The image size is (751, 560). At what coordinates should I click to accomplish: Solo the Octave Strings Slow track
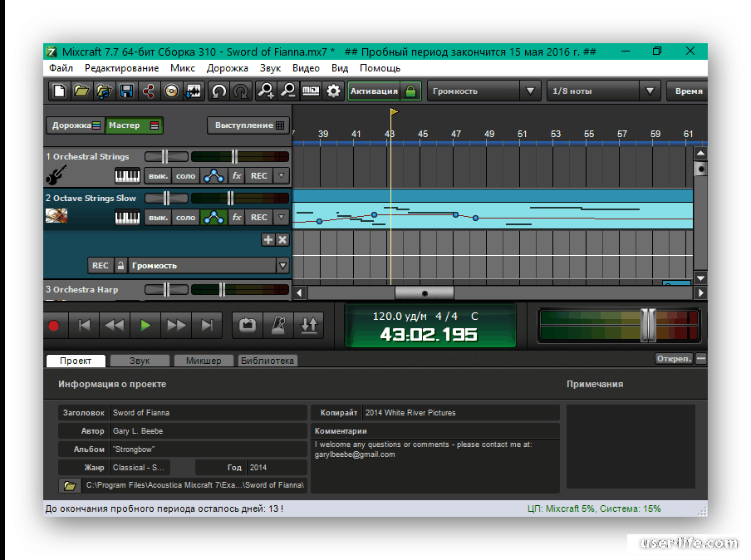click(x=185, y=218)
